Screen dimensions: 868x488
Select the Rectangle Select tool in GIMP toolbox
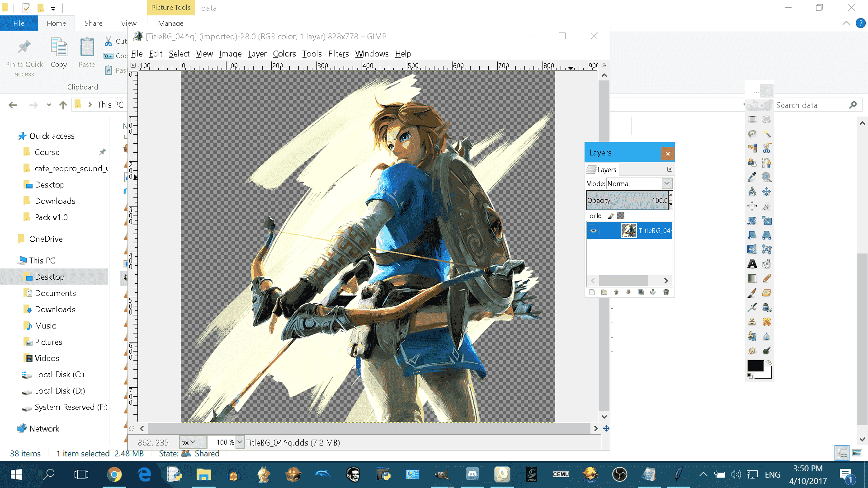click(x=752, y=119)
